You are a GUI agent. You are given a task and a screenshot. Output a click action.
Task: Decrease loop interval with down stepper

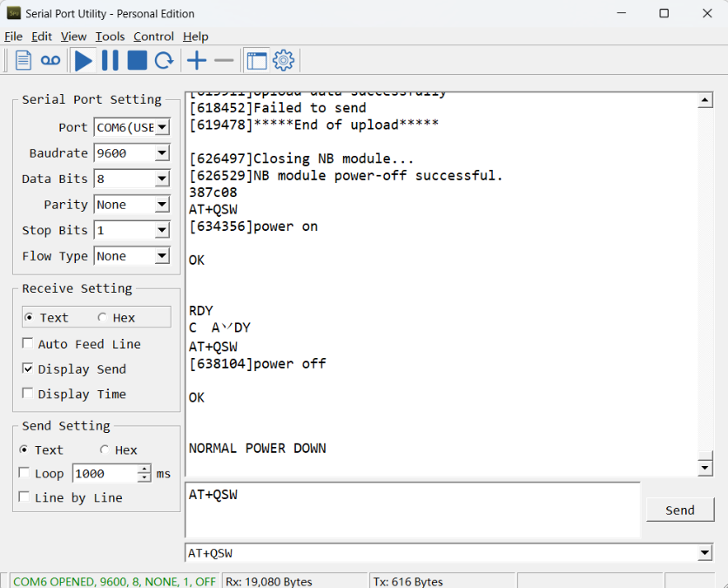pos(145,478)
